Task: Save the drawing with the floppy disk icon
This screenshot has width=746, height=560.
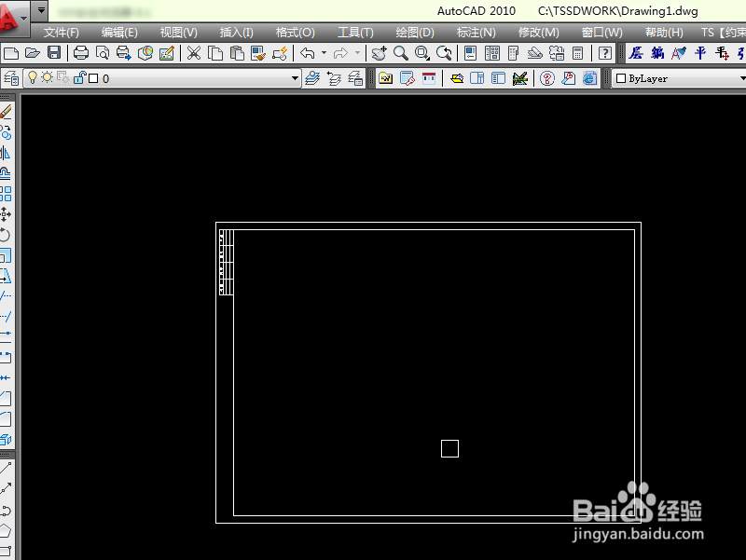Action: coord(54,53)
